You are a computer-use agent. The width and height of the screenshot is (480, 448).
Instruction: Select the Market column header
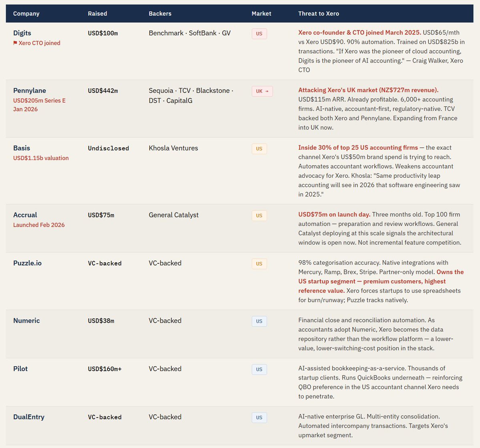coord(261,14)
